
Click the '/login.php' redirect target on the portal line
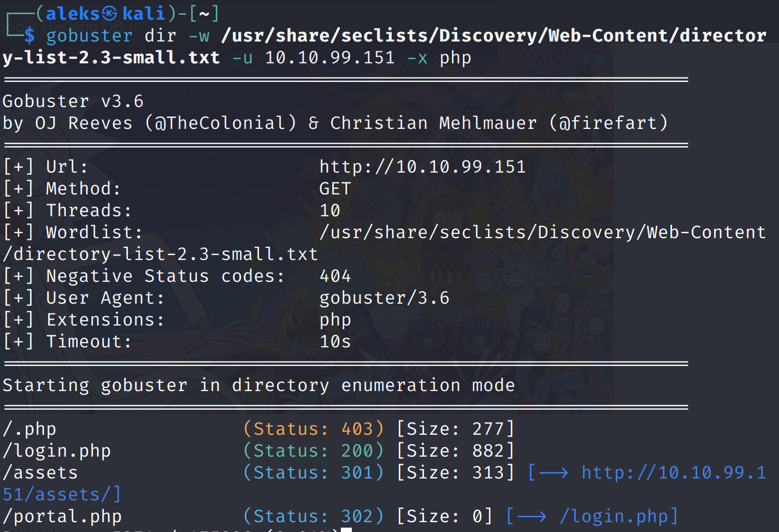point(614,517)
